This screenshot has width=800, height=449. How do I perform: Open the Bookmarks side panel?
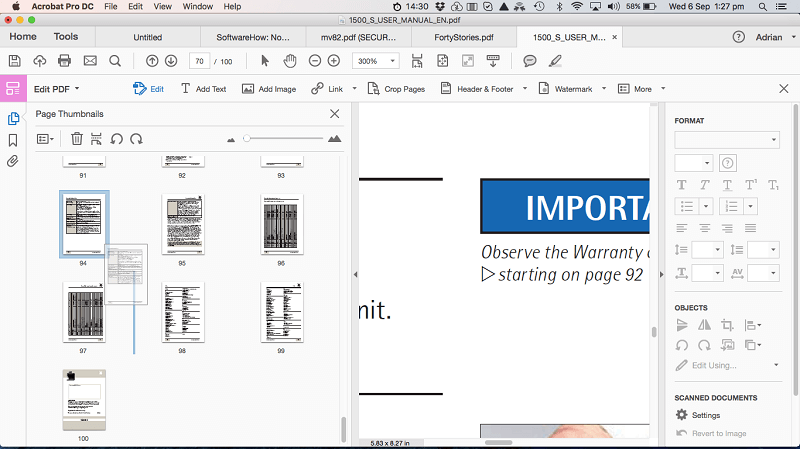(x=13, y=140)
